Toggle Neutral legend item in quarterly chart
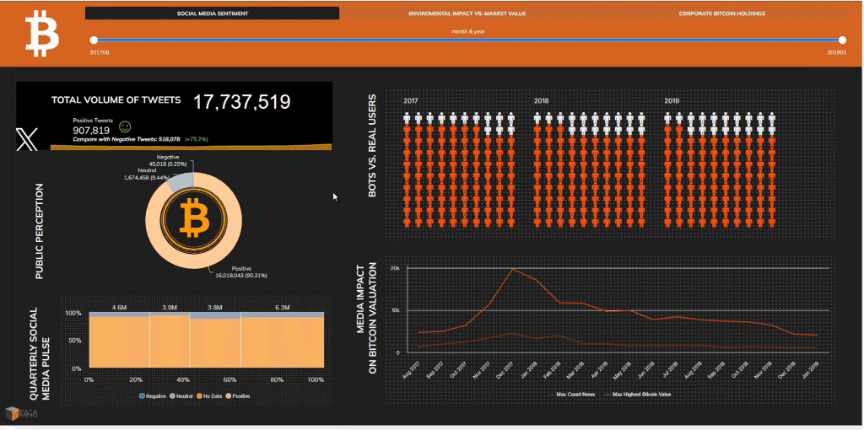Image resolution: width=864 pixels, height=430 pixels. click(x=183, y=395)
